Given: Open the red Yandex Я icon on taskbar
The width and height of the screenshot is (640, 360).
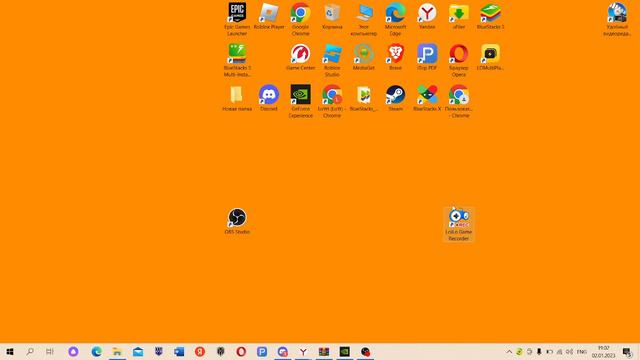Looking at the screenshot, I should [200, 351].
